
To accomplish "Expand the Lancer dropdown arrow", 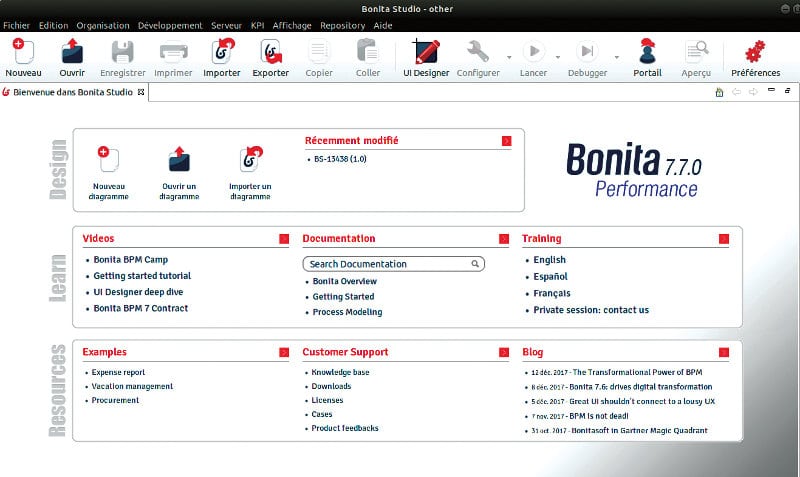I will (x=557, y=58).
